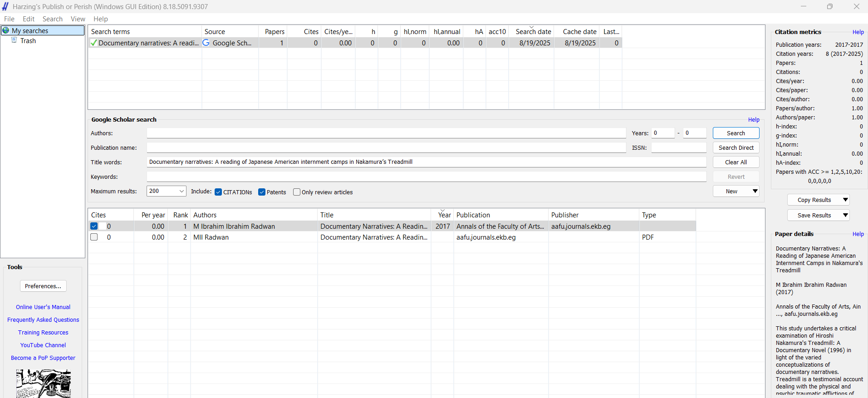Screen dimensions: 868x398
Task: Click the New button
Action: point(731,191)
